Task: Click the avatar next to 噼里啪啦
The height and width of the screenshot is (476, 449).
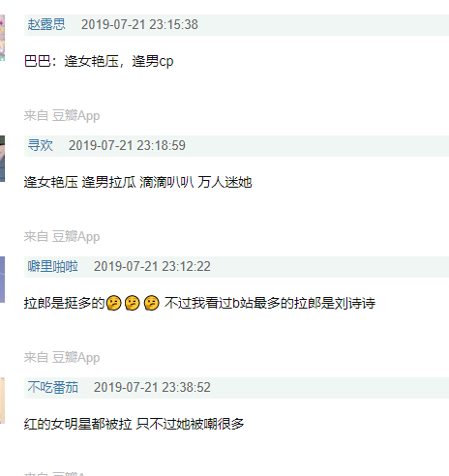Action: click(2, 280)
